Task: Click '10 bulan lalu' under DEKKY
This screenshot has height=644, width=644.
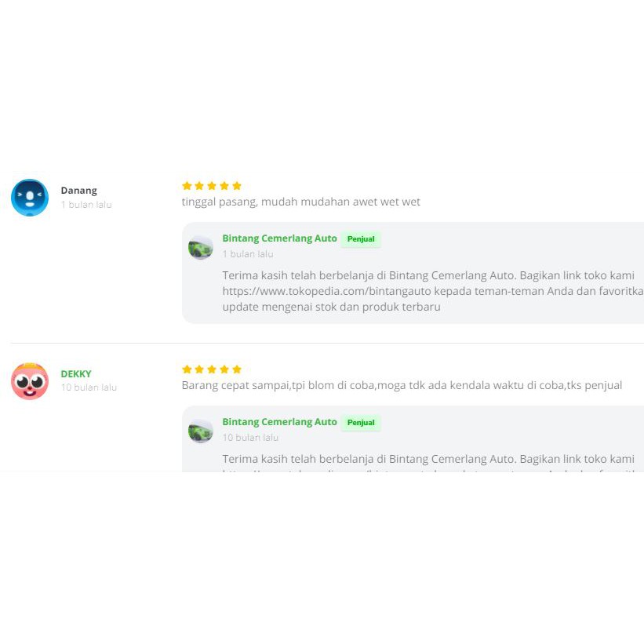Action: click(89, 387)
